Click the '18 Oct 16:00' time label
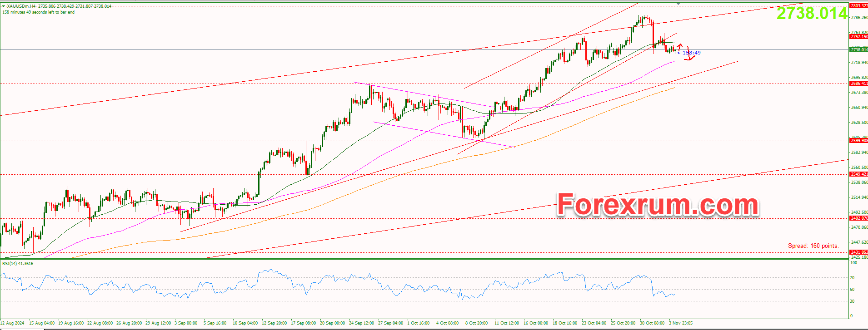Viewport: 868px width, 330px height. click(565, 323)
